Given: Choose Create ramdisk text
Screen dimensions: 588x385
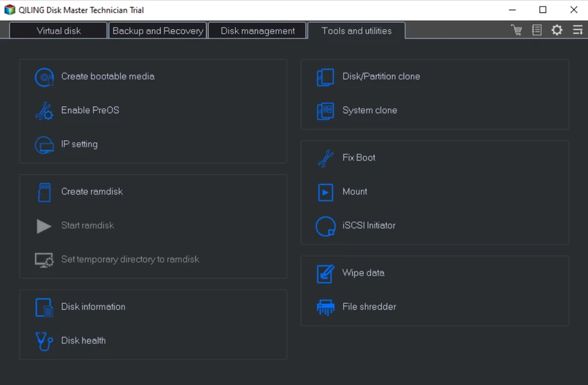Looking at the screenshot, I should click(92, 191).
